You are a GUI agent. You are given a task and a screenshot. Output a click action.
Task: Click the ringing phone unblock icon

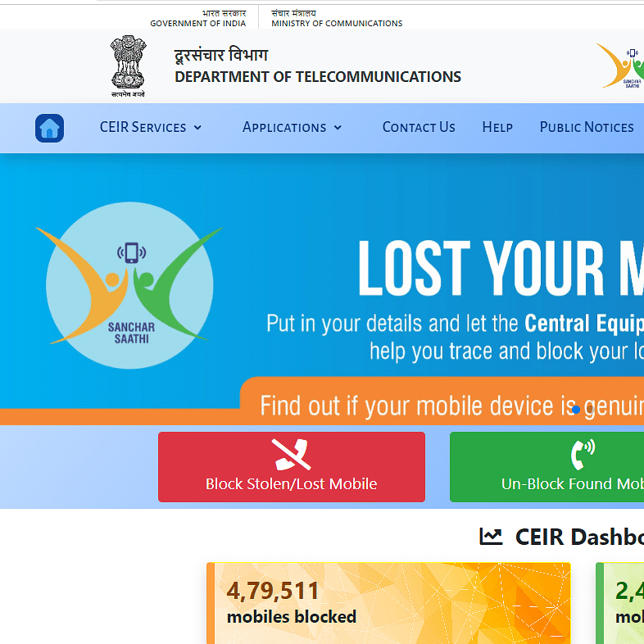coord(583,454)
